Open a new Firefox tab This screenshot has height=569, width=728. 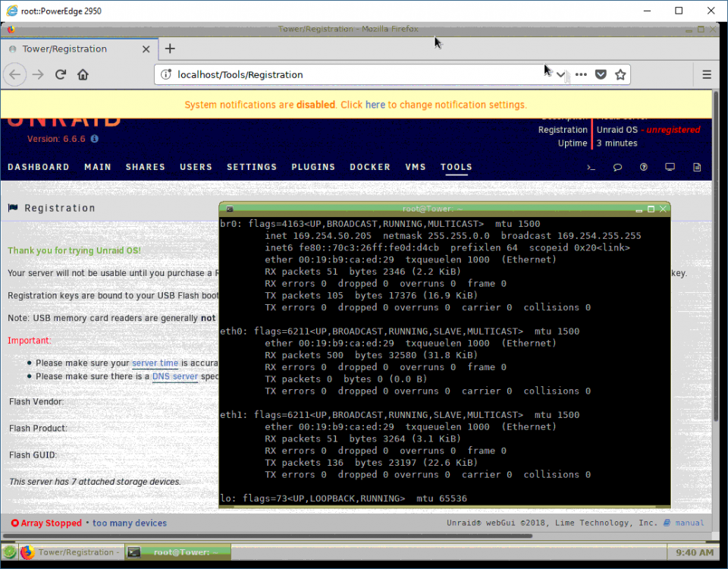click(x=170, y=49)
